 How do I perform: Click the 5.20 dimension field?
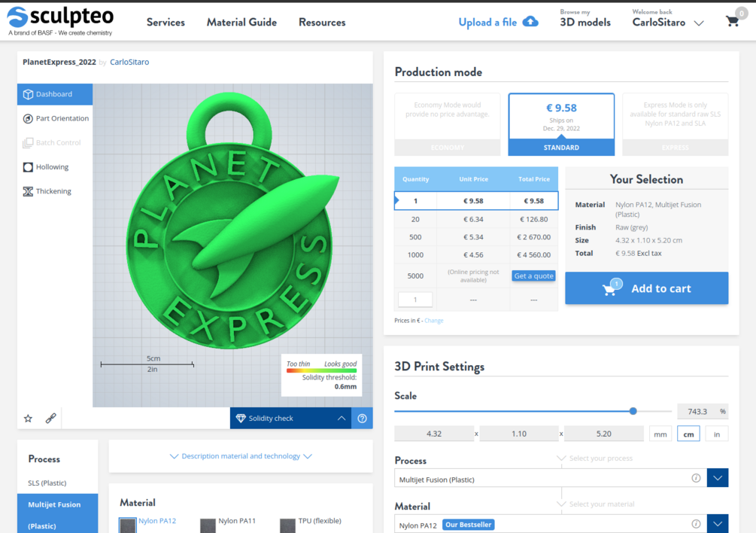[603, 434]
